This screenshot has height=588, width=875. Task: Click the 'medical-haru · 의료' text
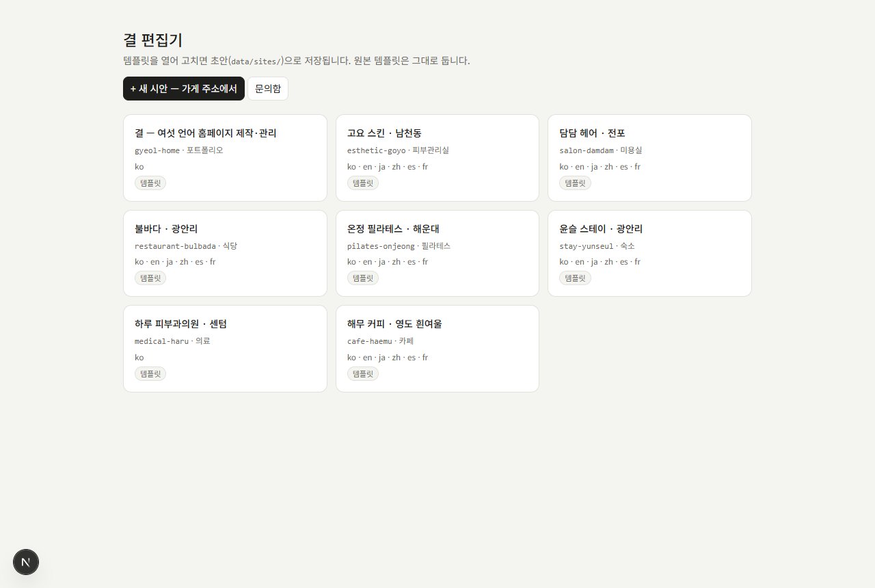[172, 341]
